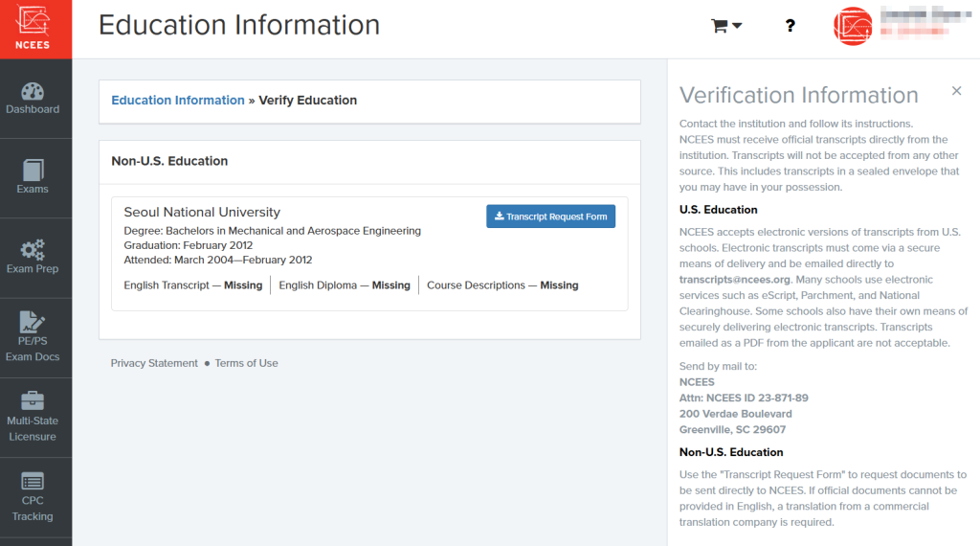The width and height of the screenshot is (980, 546).
Task: Click the Education Information page title
Action: 238,25
